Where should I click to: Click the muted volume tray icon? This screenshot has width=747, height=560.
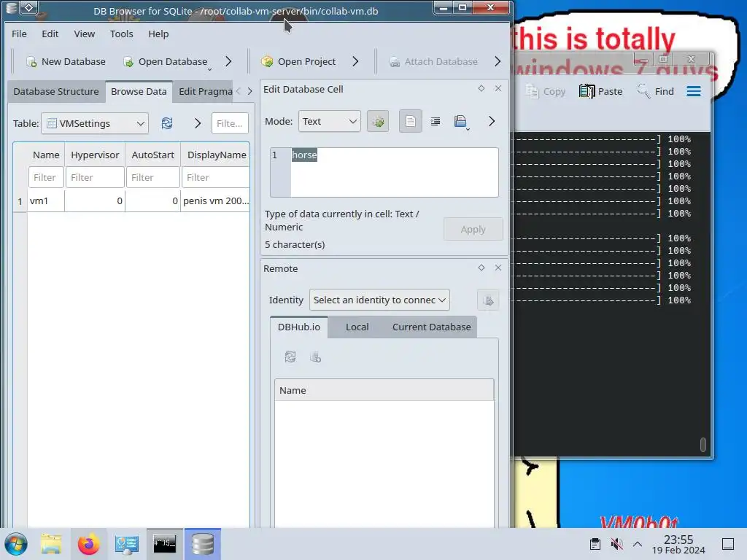click(616, 544)
